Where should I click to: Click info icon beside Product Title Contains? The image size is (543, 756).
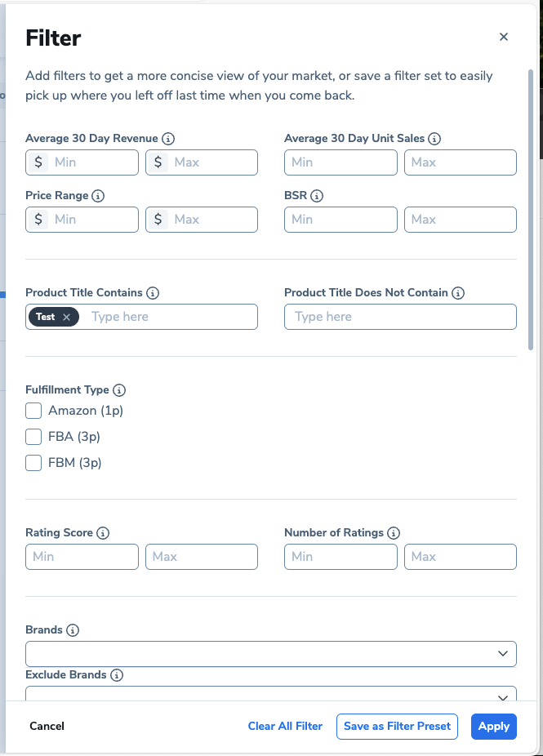pyautogui.click(x=152, y=293)
